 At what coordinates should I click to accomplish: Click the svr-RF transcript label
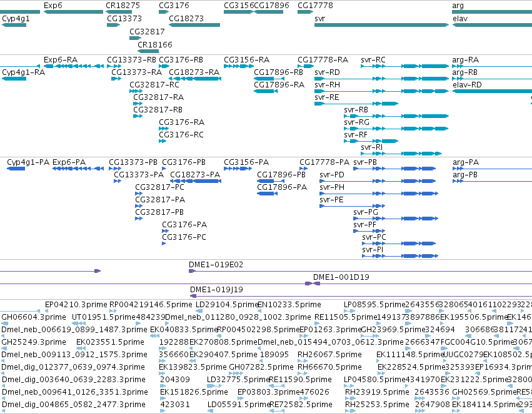pos(356,135)
